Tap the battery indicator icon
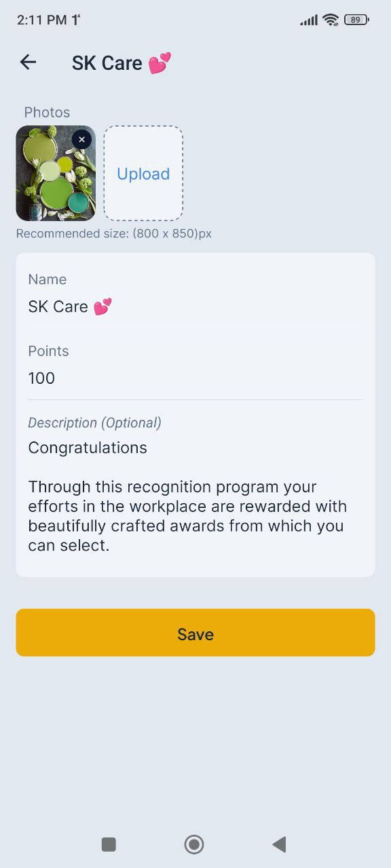The image size is (391, 868). click(356, 20)
